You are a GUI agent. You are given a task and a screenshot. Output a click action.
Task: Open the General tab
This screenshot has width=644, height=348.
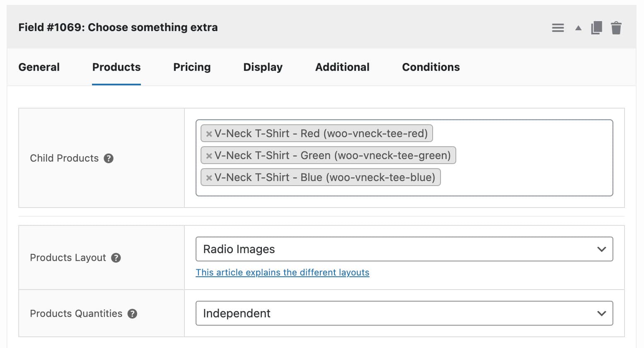click(x=39, y=67)
